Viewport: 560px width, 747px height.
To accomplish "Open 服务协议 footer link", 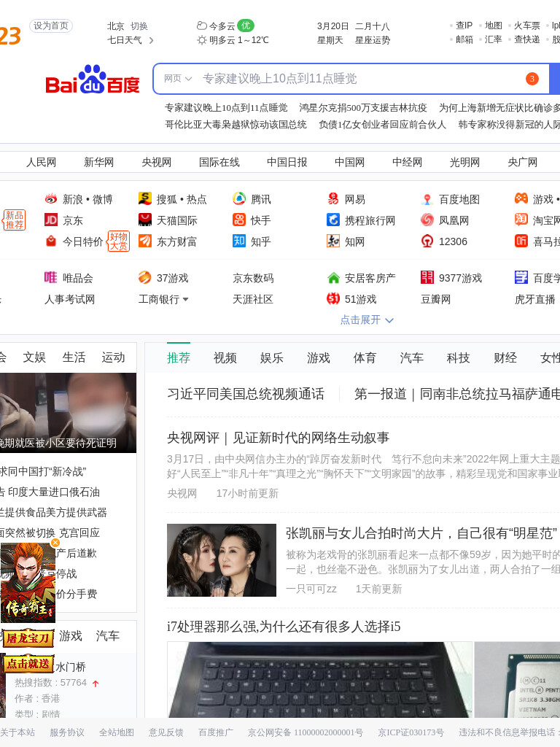I will click(66, 732).
